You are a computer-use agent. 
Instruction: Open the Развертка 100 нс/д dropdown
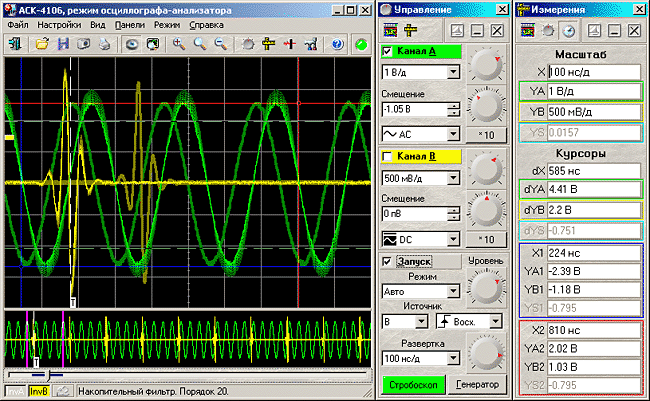pyautogui.click(x=453, y=357)
